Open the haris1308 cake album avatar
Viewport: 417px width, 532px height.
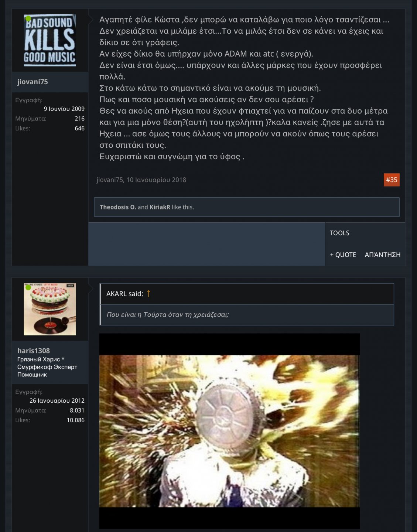click(50, 309)
